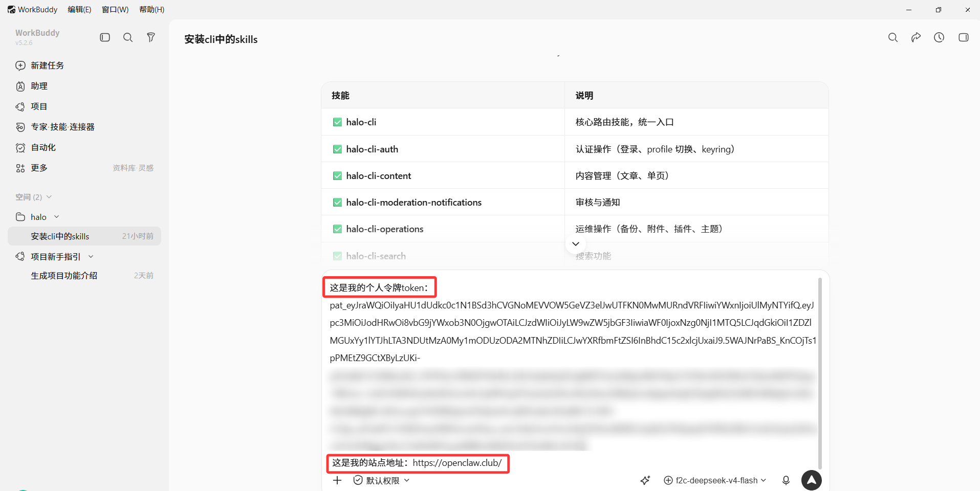Viewport: 980px width, 491px height.
Task: Open the WorkBuddy title bar menu
Action: [37, 10]
